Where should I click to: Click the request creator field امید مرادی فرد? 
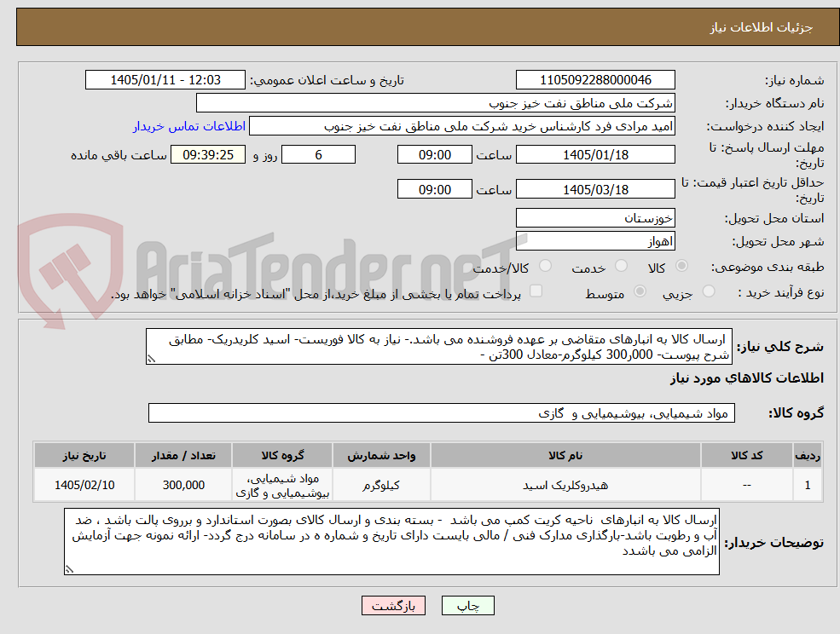[x=461, y=126]
